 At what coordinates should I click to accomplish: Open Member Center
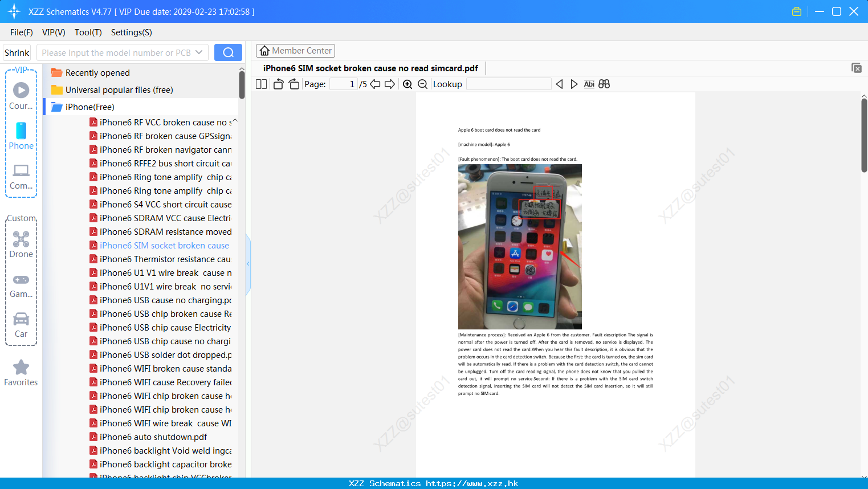296,51
